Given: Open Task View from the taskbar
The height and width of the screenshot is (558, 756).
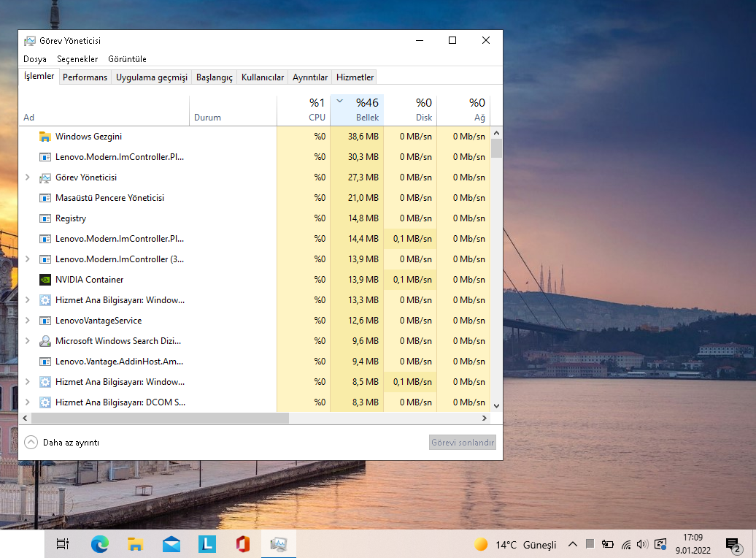Looking at the screenshot, I should point(63,544).
